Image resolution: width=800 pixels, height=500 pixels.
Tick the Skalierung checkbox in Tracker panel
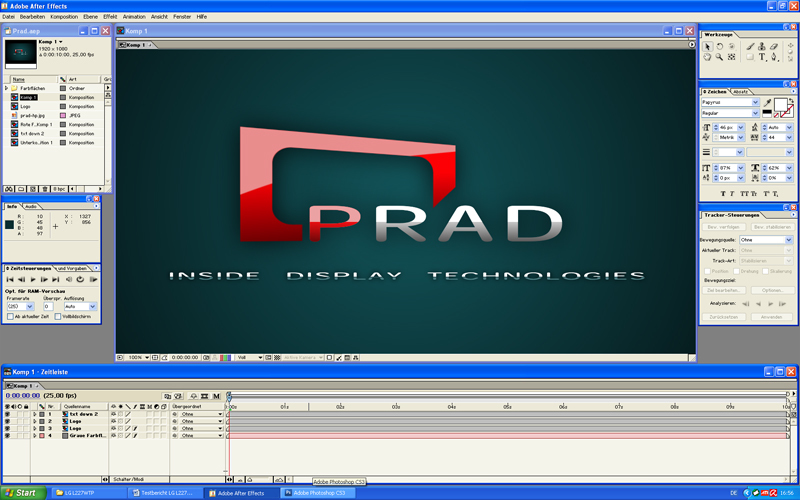765,271
